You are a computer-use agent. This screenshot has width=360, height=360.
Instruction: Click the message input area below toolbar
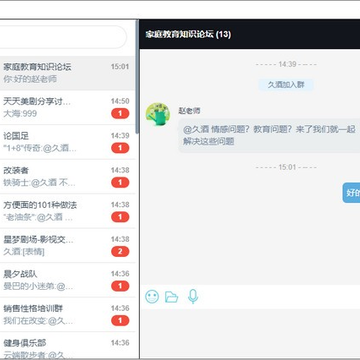pos(250,333)
